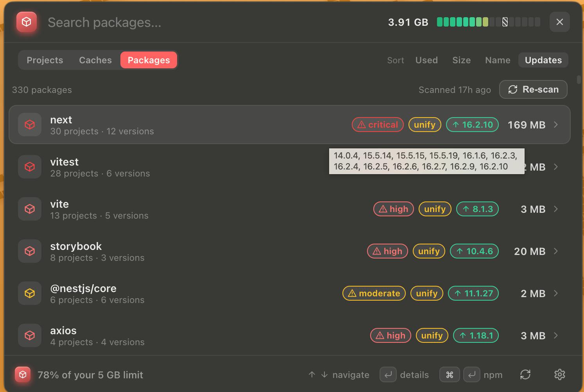
Task: Click the 169 MB size value
Action: (526, 125)
